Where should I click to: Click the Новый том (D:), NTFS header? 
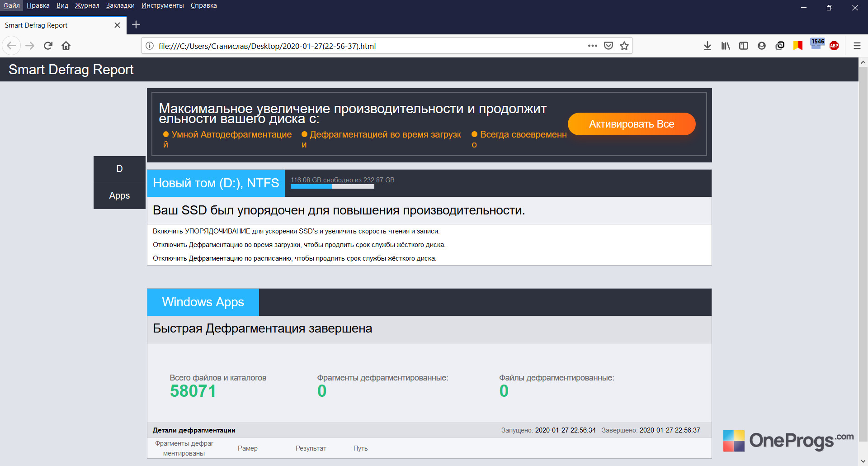pyautogui.click(x=216, y=183)
